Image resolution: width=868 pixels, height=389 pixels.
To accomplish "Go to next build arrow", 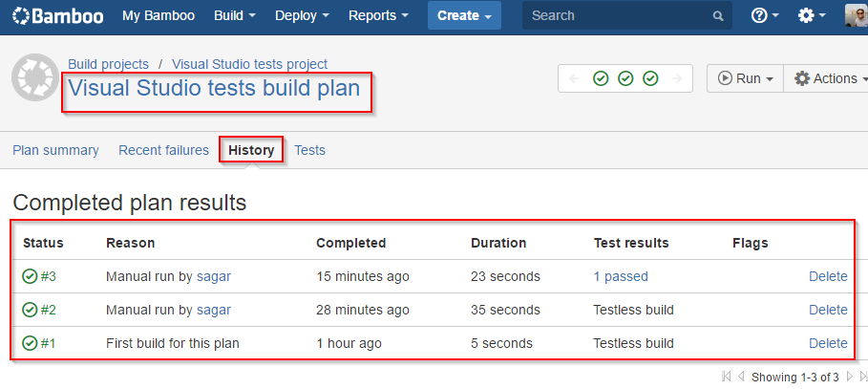I will [x=676, y=78].
